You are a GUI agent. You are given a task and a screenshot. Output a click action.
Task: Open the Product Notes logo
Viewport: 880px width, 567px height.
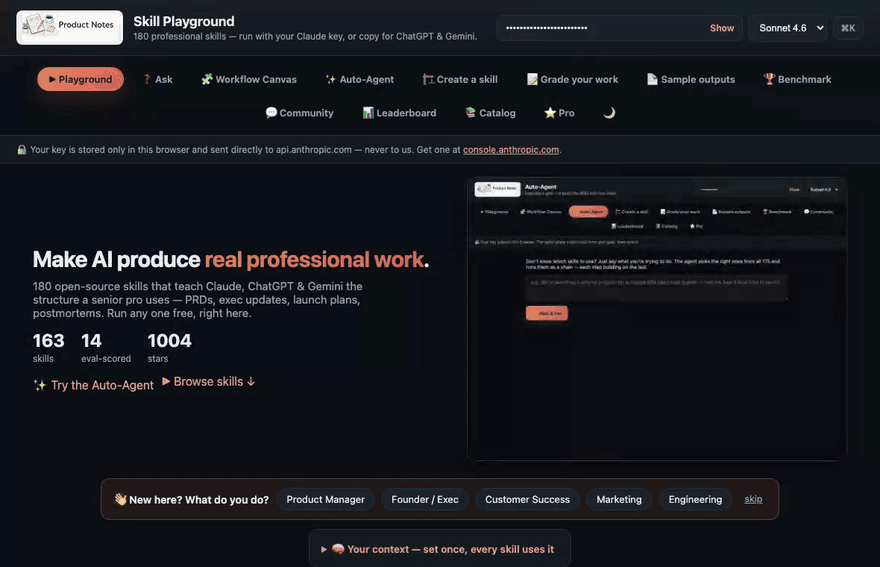(70, 27)
